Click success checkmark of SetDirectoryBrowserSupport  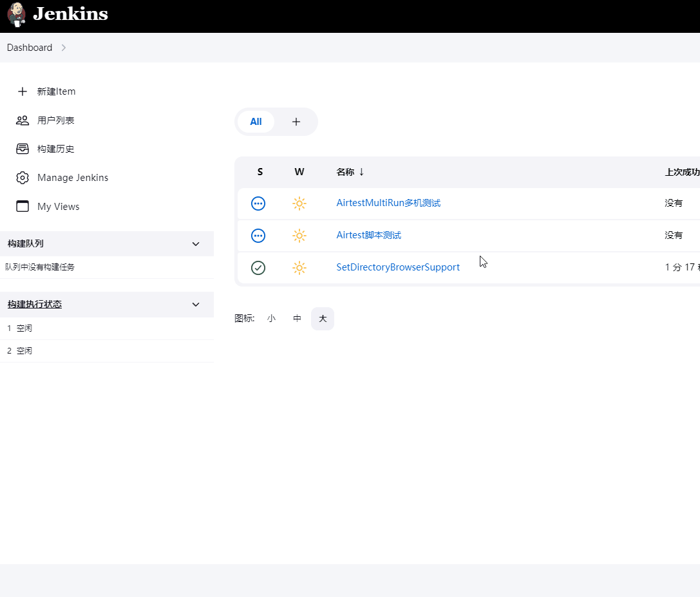258,268
